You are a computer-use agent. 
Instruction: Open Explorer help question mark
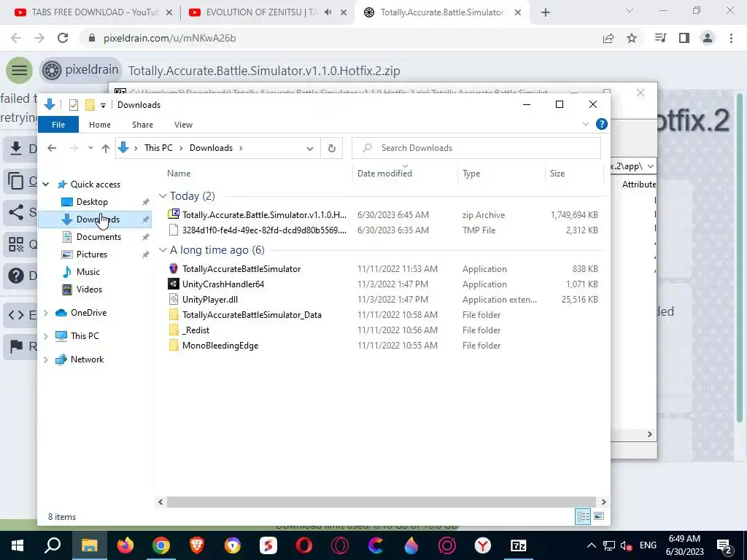(602, 124)
